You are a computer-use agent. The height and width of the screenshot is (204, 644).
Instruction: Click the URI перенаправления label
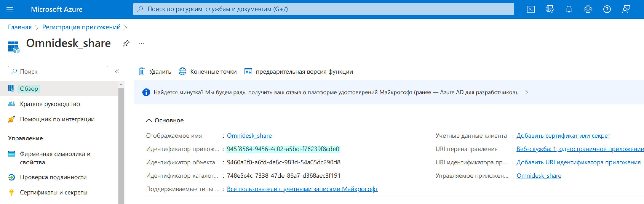(466, 149)
